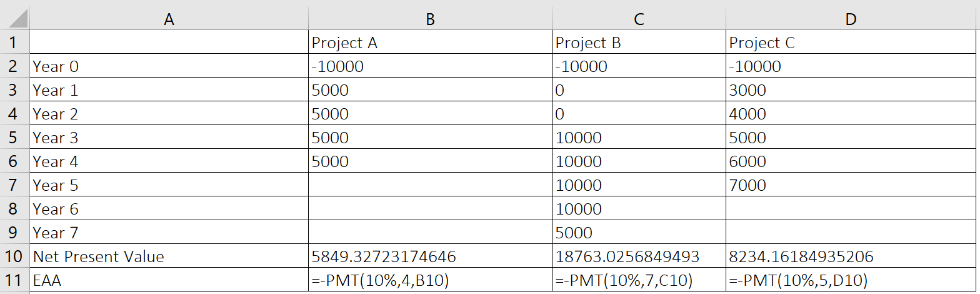Select the EAA label cell
The width and height of the screenshot is (980, 294).
tap(169, 280)
